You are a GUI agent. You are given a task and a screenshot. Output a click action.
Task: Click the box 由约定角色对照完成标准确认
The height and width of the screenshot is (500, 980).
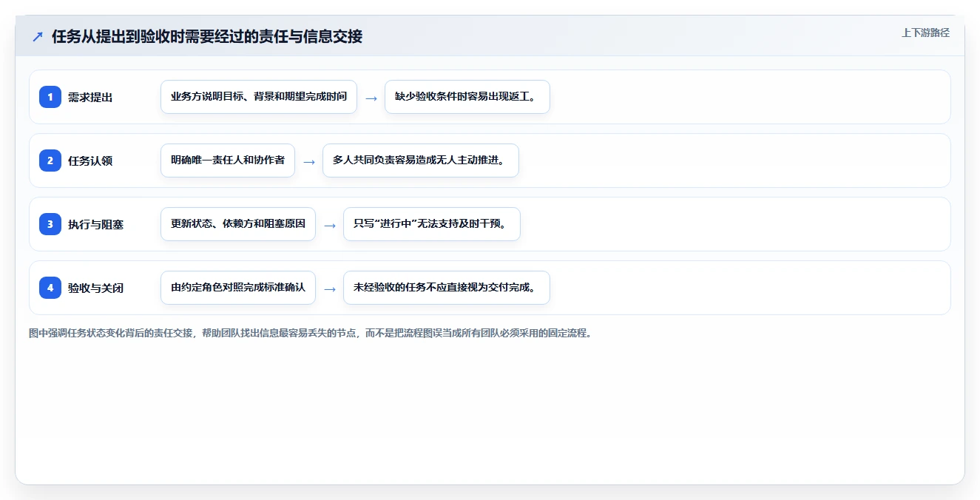coord(238,288)
